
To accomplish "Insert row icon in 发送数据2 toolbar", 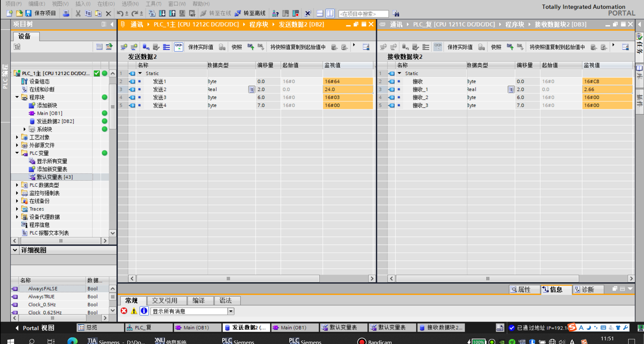I will (x=124, y=47).
